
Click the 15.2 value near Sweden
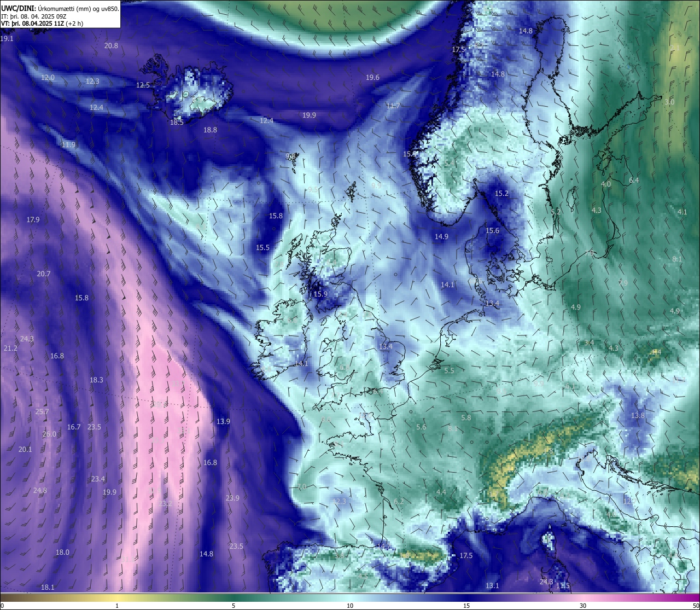tap(501, 194)
